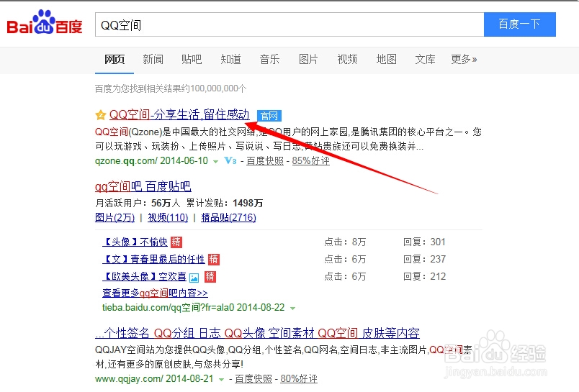Click the 精 badge beside 【头像】不愉快
This screenshot has width=579, height=392.
click(176, 242)
